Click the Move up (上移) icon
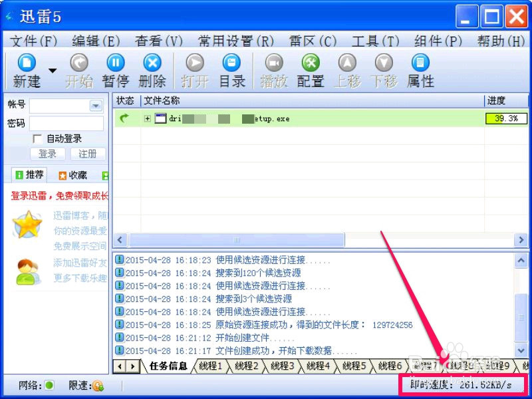The width and height of the screenshot is (532, 399). 347,63
